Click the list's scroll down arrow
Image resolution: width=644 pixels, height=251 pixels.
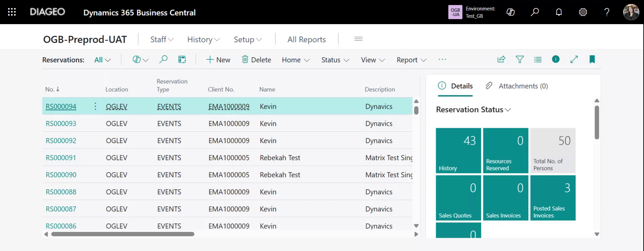416,226
